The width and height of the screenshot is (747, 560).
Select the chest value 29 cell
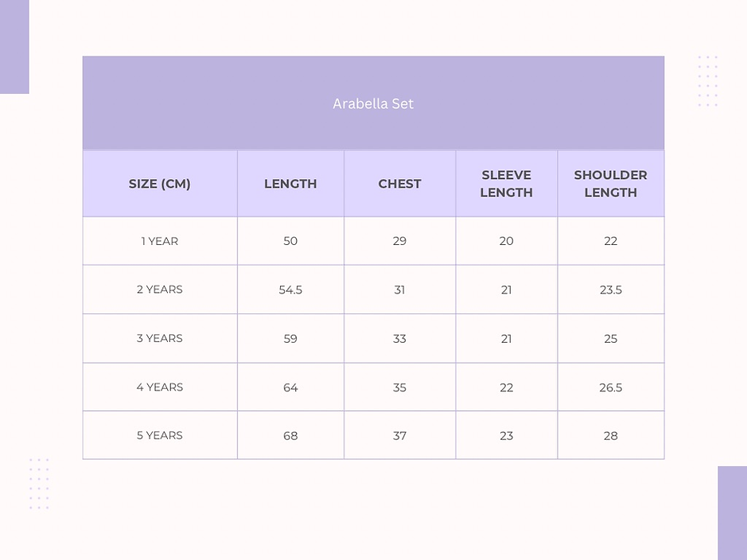point(399,241)
